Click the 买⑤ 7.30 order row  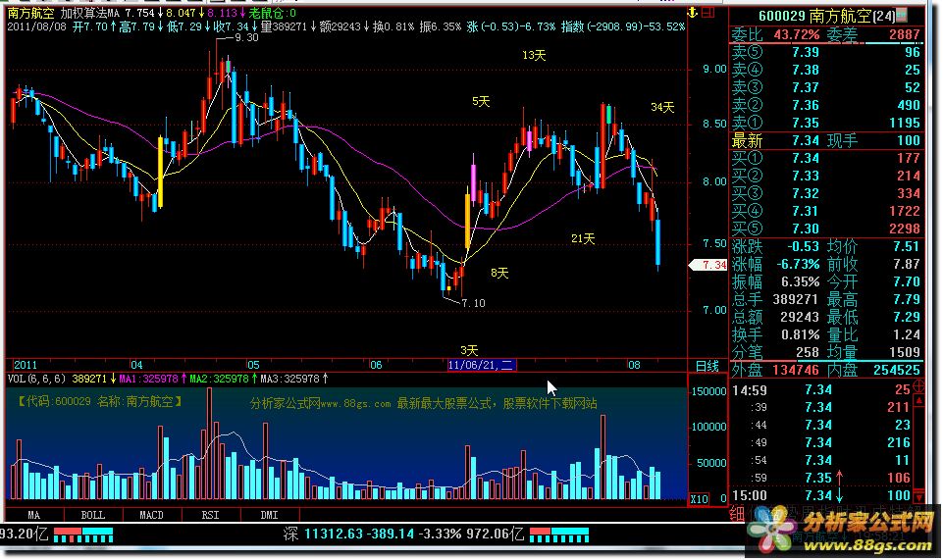pos(825,229)
